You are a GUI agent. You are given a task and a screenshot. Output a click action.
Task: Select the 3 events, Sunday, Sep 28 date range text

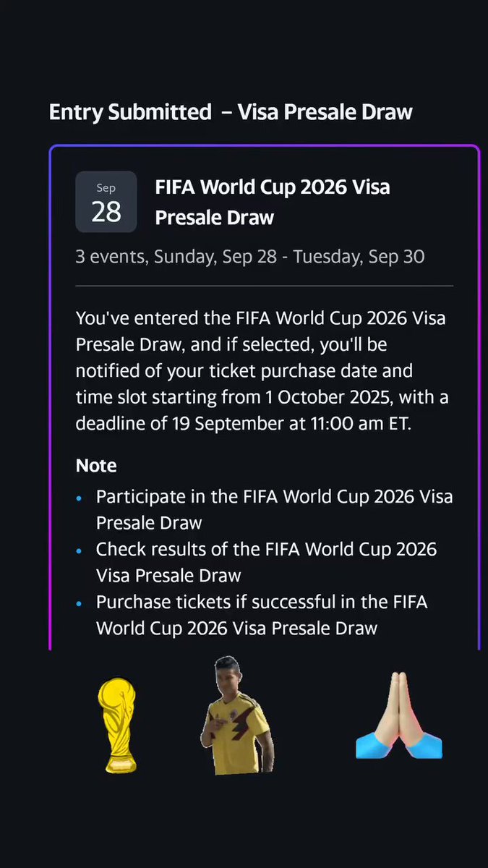[x=250, y=257]
